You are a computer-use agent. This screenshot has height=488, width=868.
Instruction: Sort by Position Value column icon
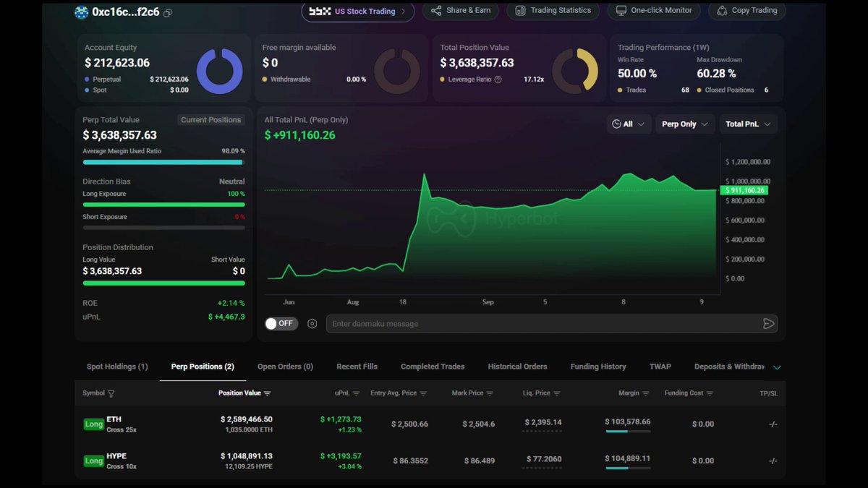tap(268, 393)
